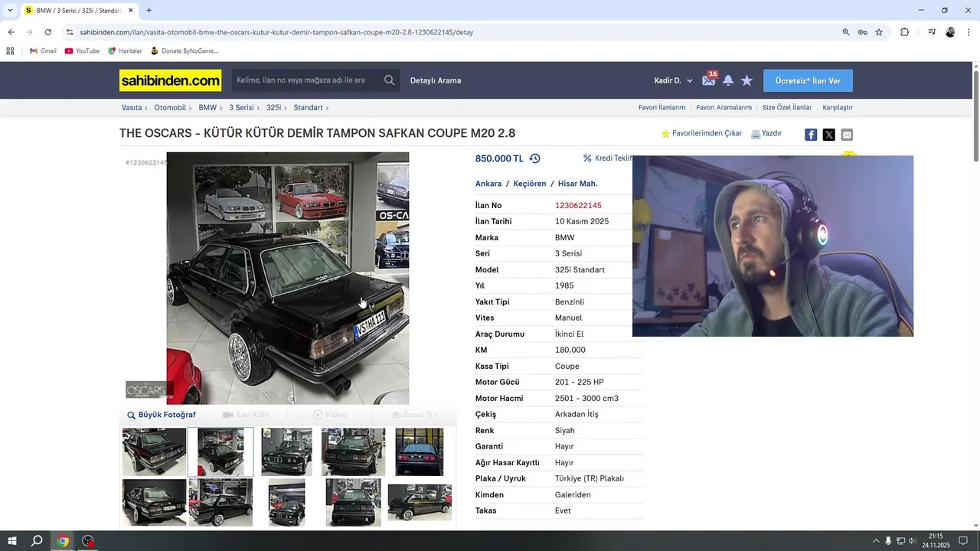The width and height of the screenshot is (980, 551).
Task: Open Gmail bookmark
Action: (43, 51)
